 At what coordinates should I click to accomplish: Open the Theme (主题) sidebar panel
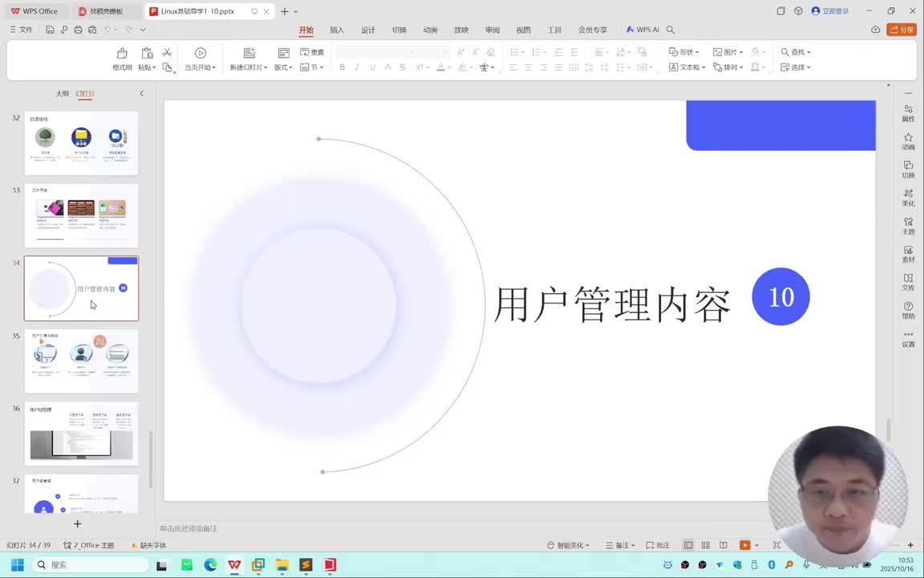908,226
